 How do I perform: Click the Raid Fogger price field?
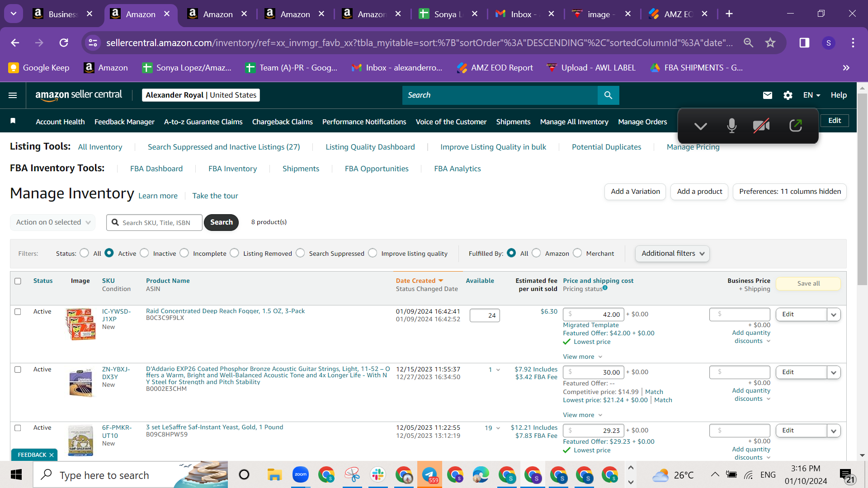[593, 314]
